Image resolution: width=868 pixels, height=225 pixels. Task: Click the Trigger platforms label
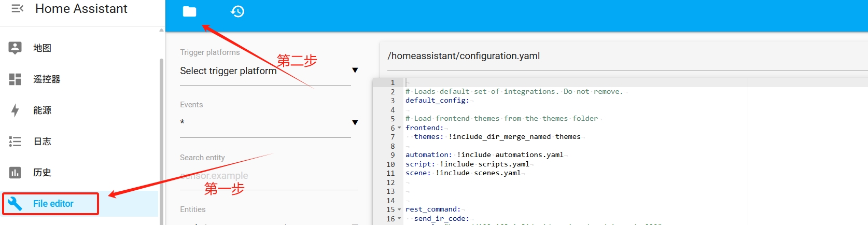tap(210, 52)
